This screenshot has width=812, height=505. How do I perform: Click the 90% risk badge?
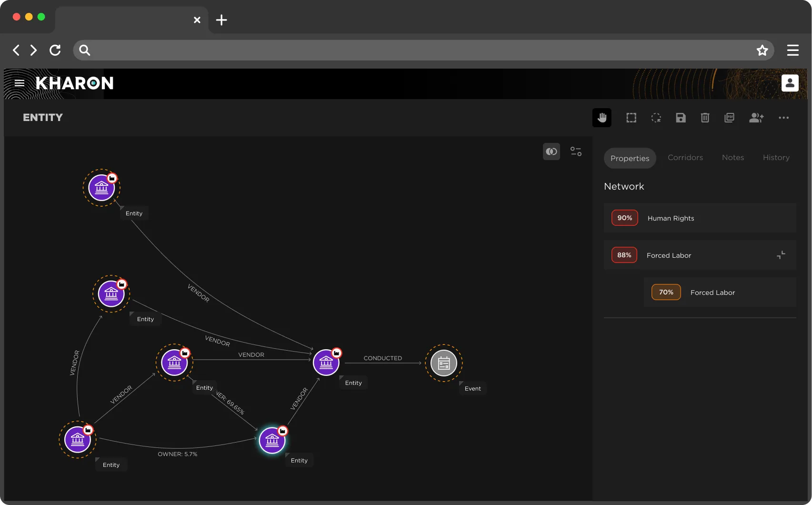pyautogui.click(x=625, y=218)
